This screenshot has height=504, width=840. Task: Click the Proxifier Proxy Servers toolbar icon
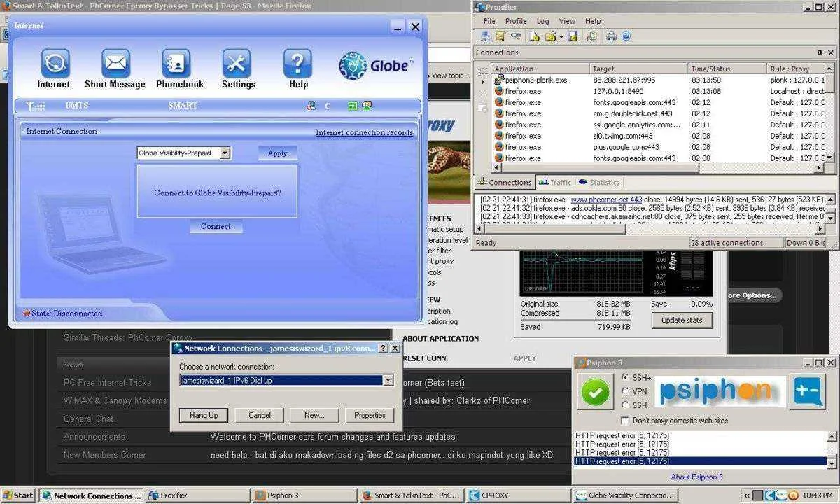pos(486,36)
